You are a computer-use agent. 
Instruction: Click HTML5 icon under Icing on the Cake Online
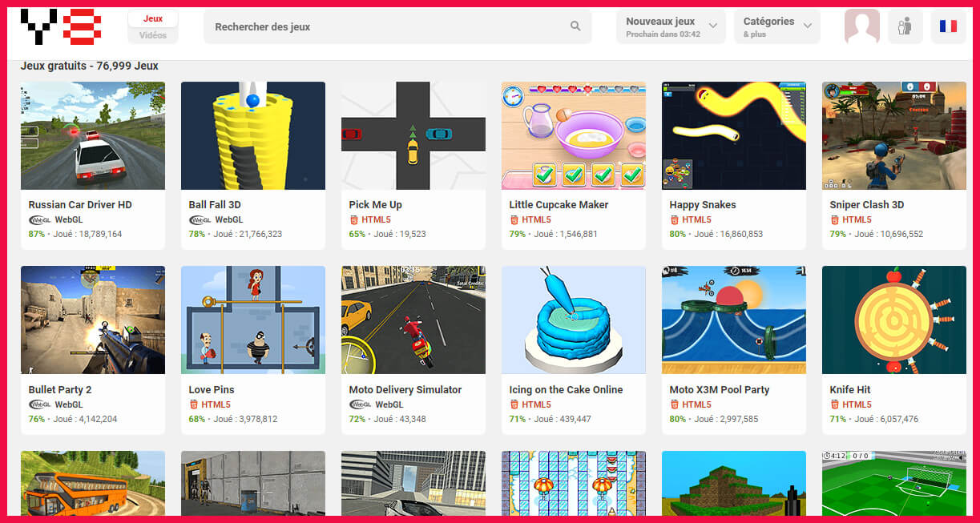[514, 404]
